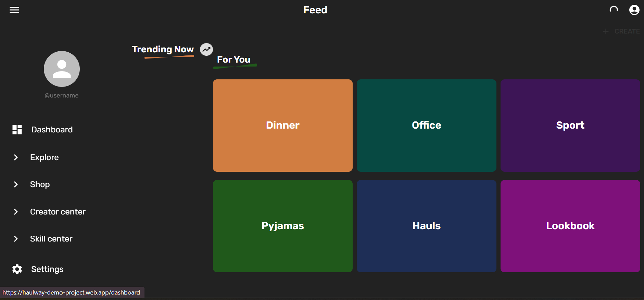Click the Settings gear icon
This screenshot has width=644, height=300.
coord(17,269)
